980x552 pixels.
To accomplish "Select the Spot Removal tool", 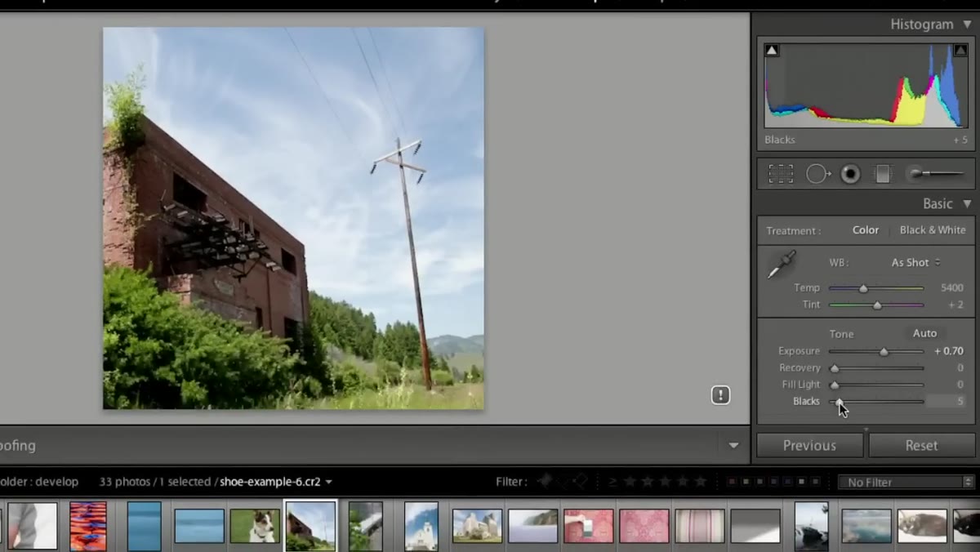I will pyautogui.click(x=817, y=174).
